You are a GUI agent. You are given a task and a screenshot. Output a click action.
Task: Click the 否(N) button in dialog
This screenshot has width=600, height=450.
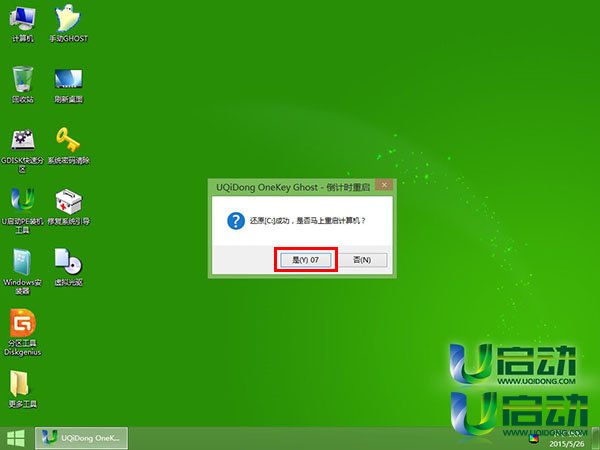[x=362, y=260]
